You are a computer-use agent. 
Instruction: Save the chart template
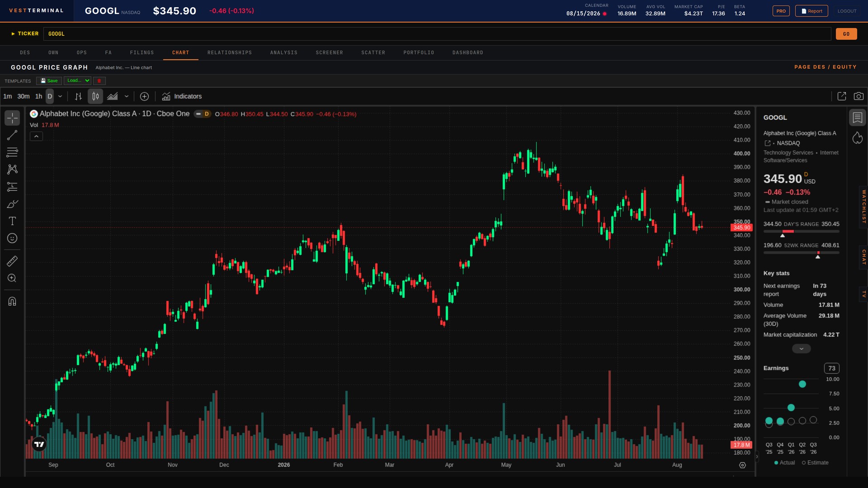[x=49, y=81]
